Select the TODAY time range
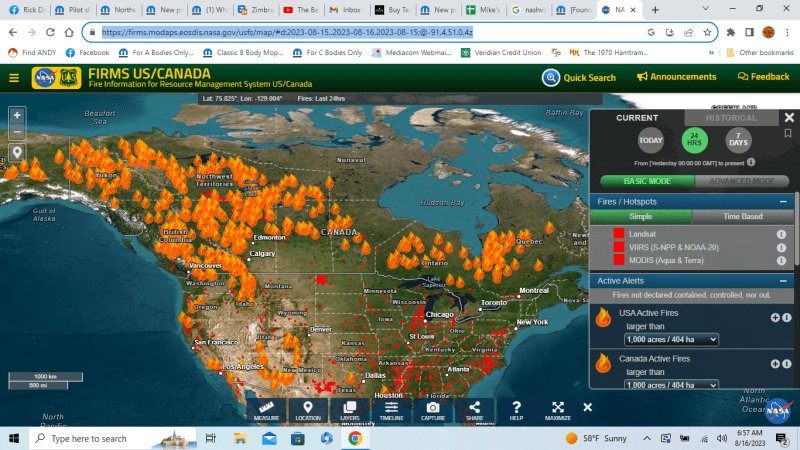 pyautogui.click(x=651, y=140)
